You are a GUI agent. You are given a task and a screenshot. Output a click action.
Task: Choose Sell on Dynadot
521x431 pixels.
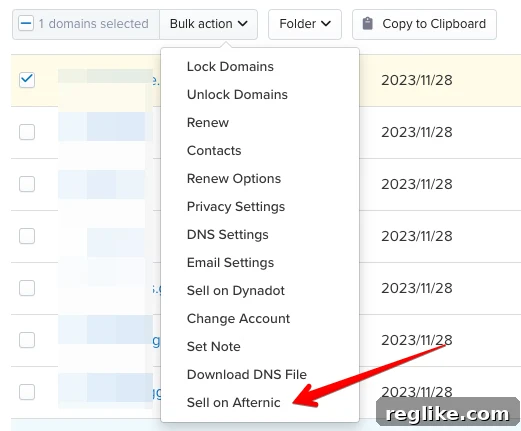235,291
